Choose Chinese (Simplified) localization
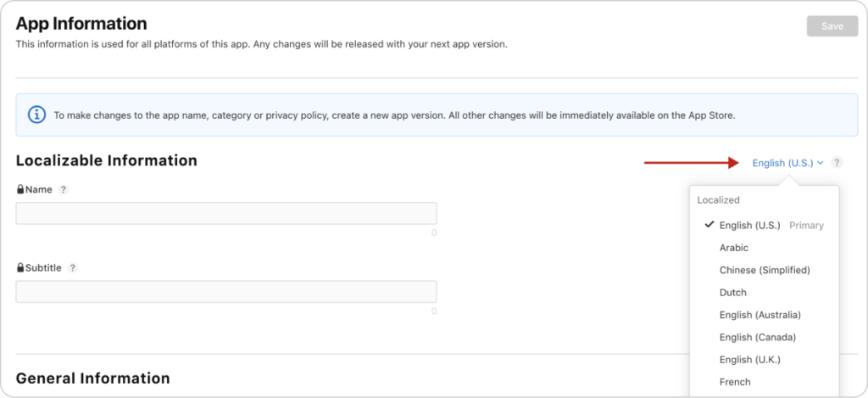Viewport: 868px width, 398px height. (765, 270)
